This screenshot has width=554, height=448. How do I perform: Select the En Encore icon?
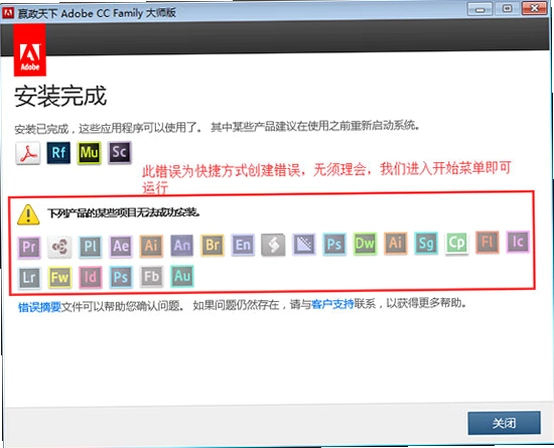click(x=243, y=244)
